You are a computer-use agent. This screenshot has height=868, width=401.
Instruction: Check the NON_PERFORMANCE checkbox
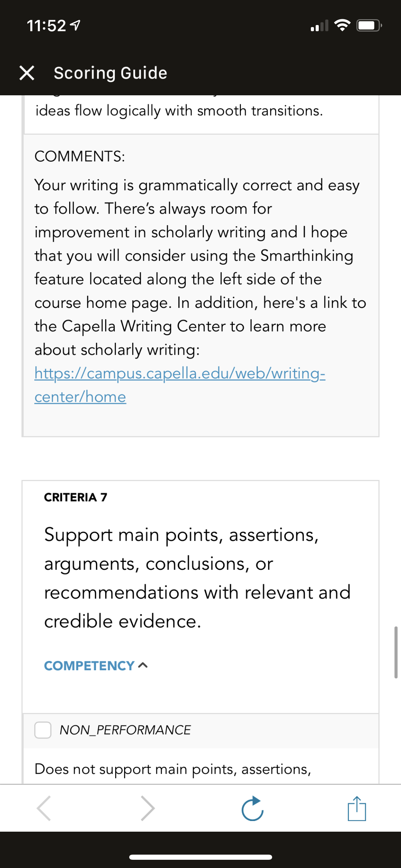click(x=43, y=730)
